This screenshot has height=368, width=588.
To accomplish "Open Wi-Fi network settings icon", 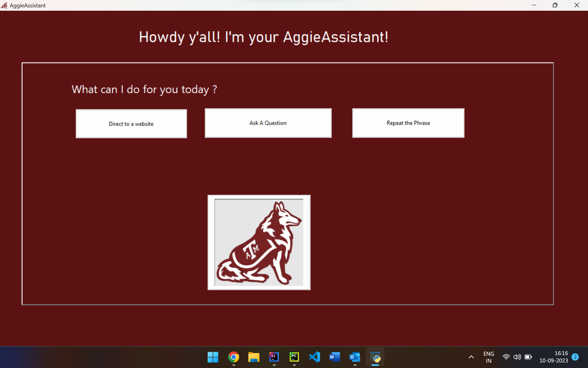I will coord(506,357).
